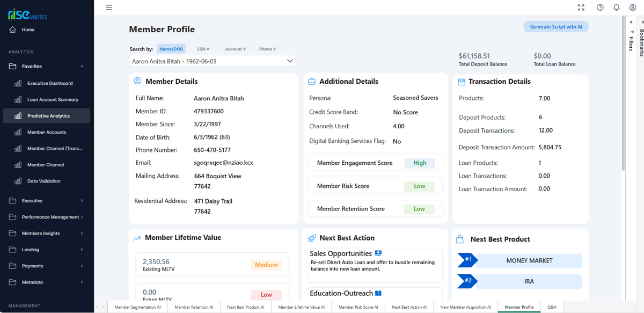644x313 pixels.
Task: Click the Payments folder icon
Action: click(12, 266)
